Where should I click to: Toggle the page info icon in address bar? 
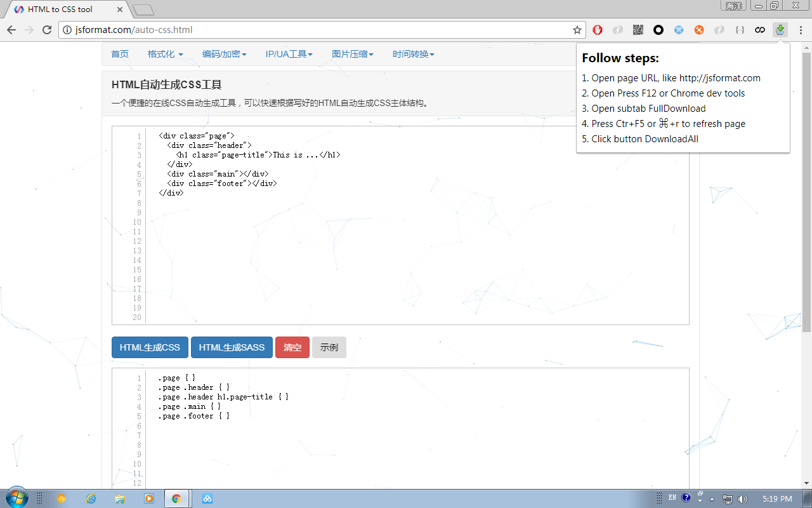tap(67, 29)
